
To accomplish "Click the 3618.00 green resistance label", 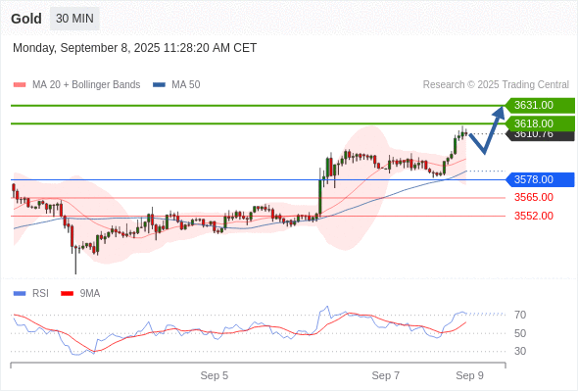I will tap(540, 123).
